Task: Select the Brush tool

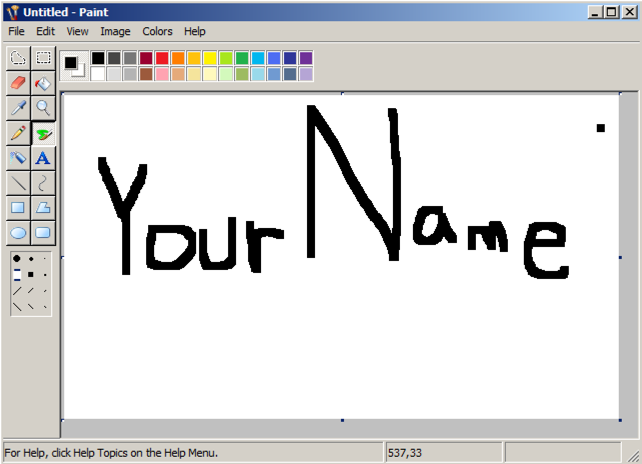Action: point(43,133)
